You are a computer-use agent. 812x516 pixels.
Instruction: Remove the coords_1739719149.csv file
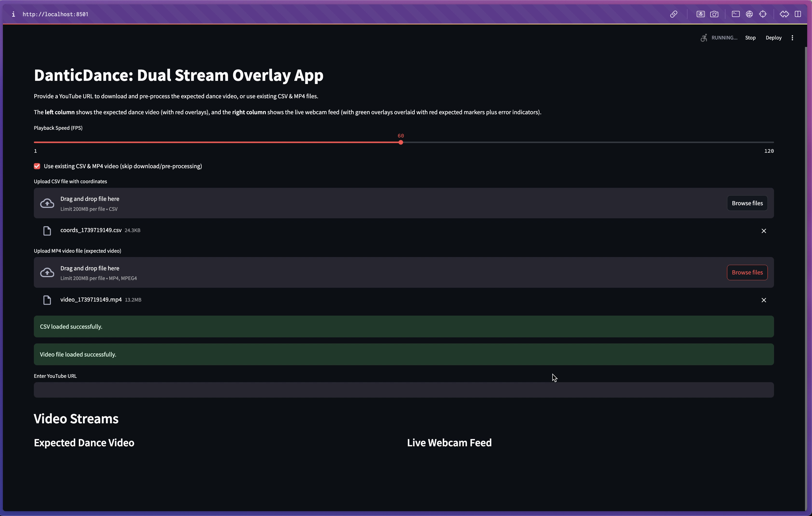pos(763,231)
